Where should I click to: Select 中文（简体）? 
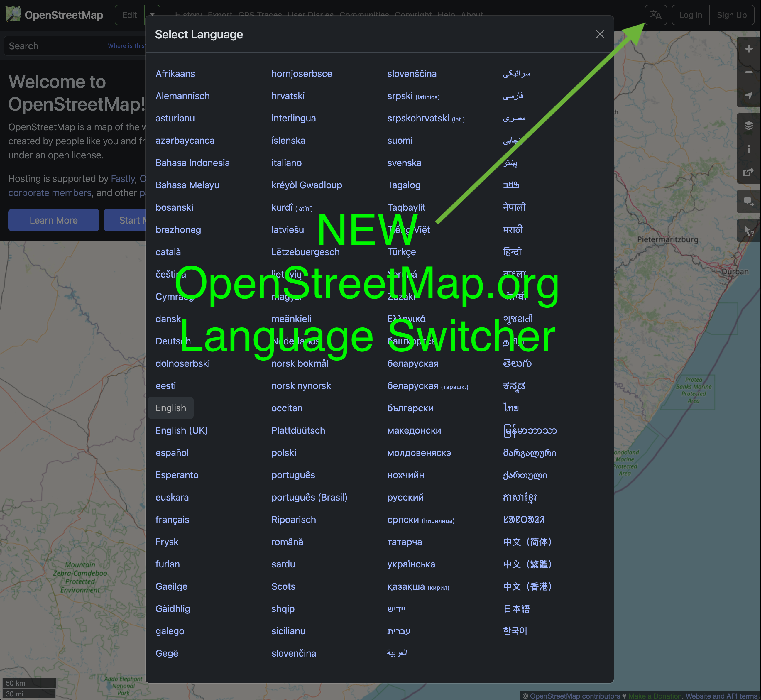click(527, 542)
